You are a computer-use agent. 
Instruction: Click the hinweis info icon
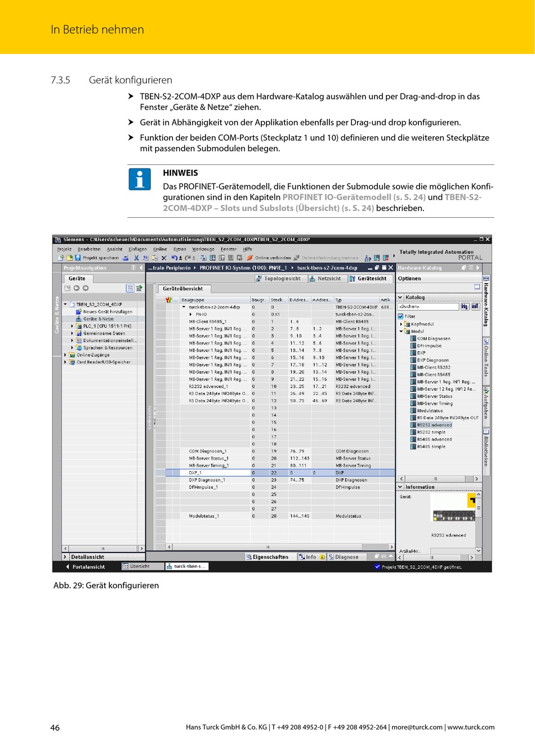(140, 179)
